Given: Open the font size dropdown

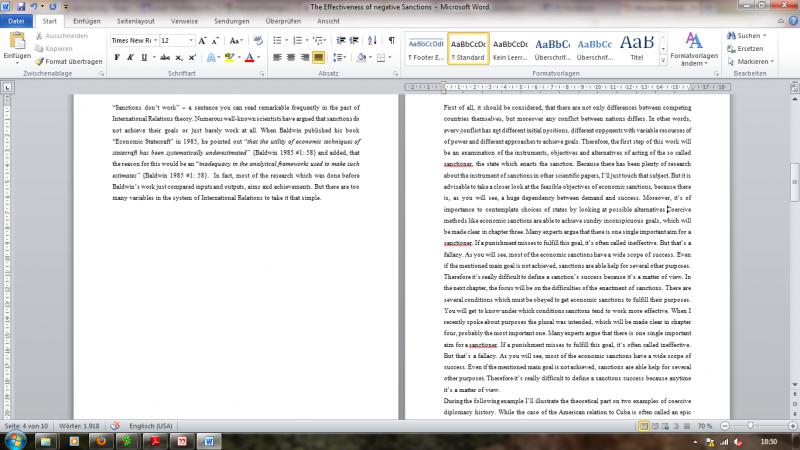Looking at the screenshot, I should [x=192, y=40].
